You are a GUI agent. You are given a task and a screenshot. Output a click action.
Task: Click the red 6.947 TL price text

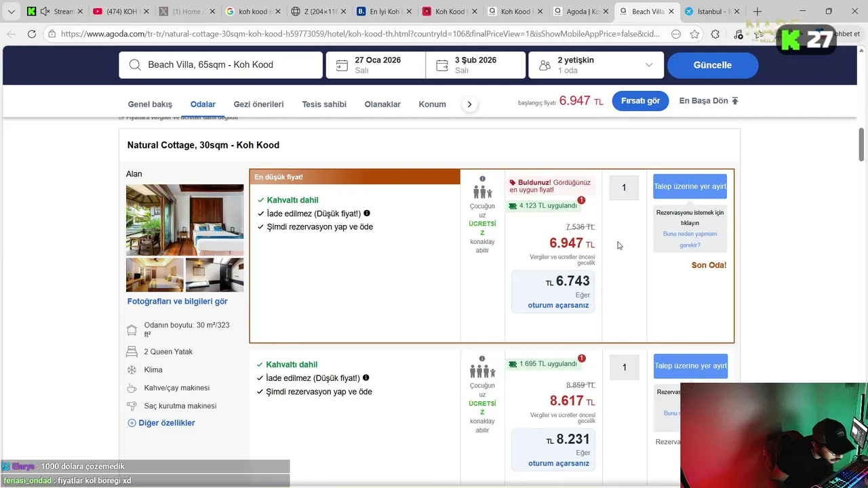pos(572,243)
